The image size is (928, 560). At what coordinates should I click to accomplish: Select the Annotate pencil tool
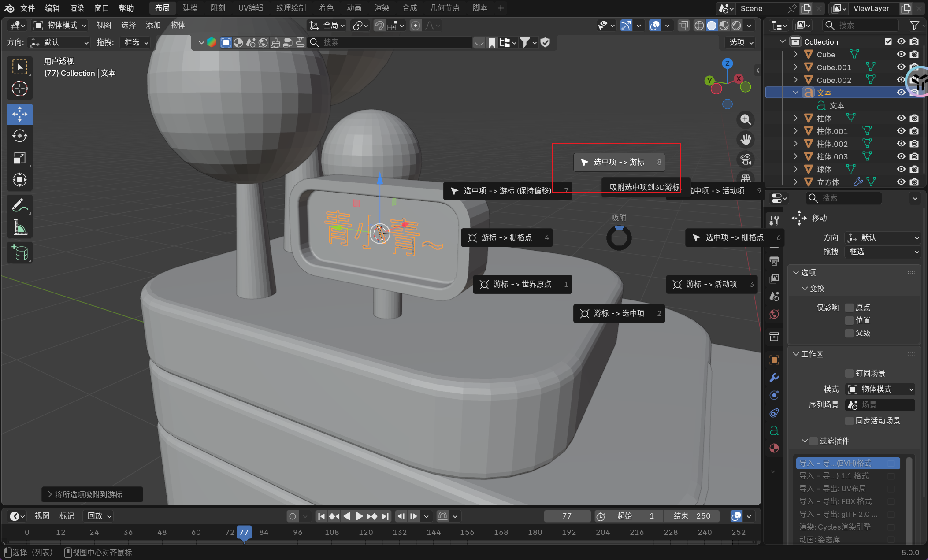click(19, 205)
